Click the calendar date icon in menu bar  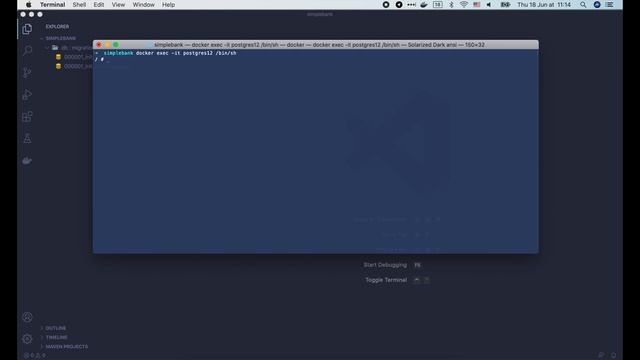click(438, 5)
